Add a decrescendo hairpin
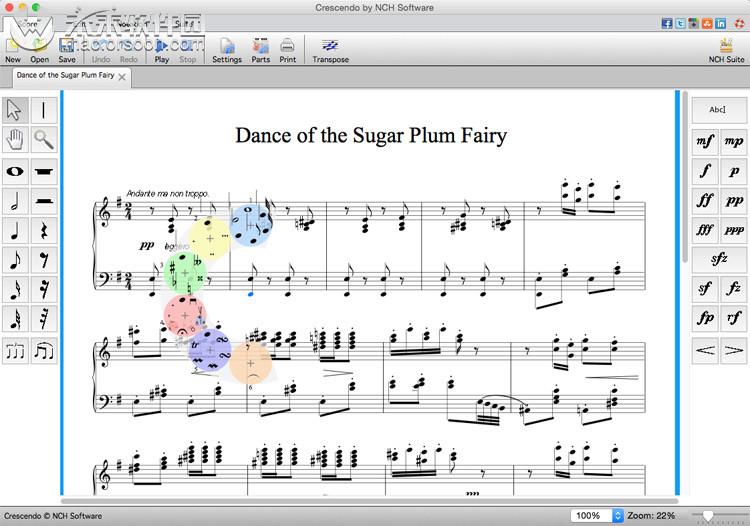 [x=734, y=351]
